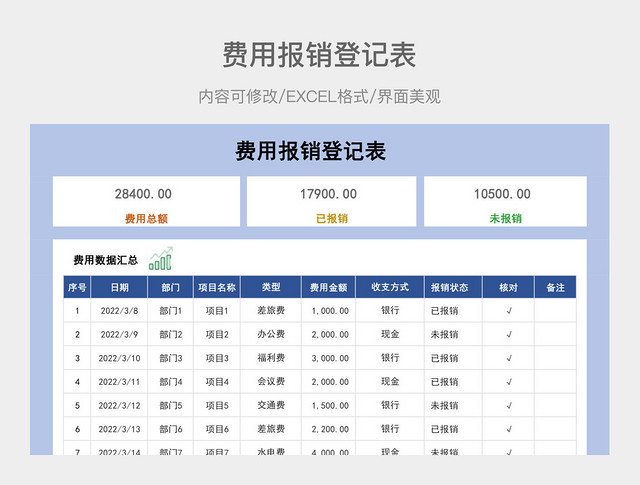Click the 部门 column header
The height and width of the screenshot is (485, 640).
(x=170, y=287)
